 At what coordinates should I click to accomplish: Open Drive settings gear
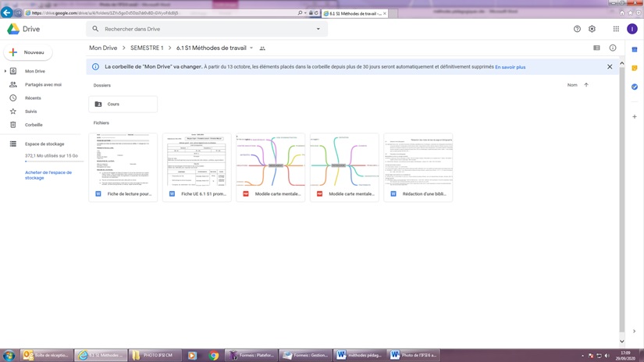tap(592, 29)
